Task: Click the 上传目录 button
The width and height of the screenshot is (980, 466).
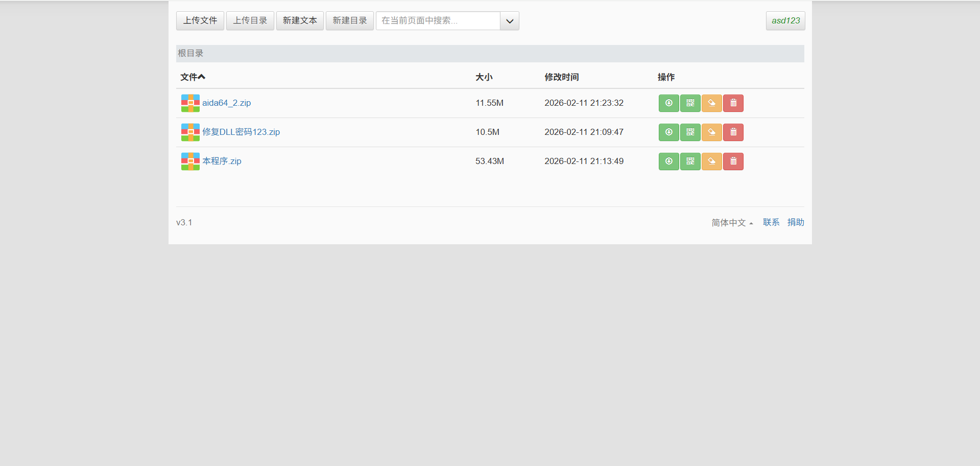Action: click(x=250, y=21)
